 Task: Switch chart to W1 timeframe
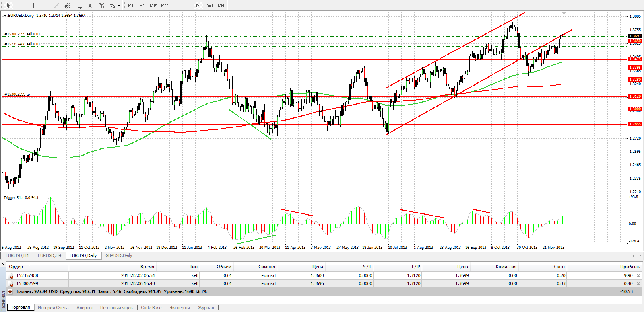(210, 6)
